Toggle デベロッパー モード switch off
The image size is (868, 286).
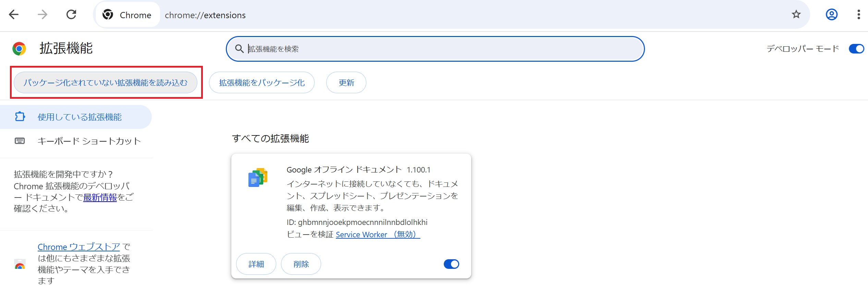[856, 49]
